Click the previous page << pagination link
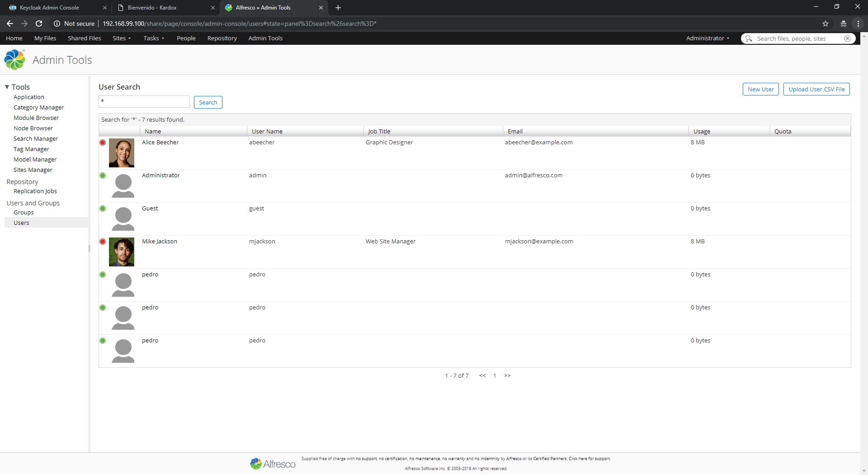This screenshot has width=868, height=475. (482, 375)
